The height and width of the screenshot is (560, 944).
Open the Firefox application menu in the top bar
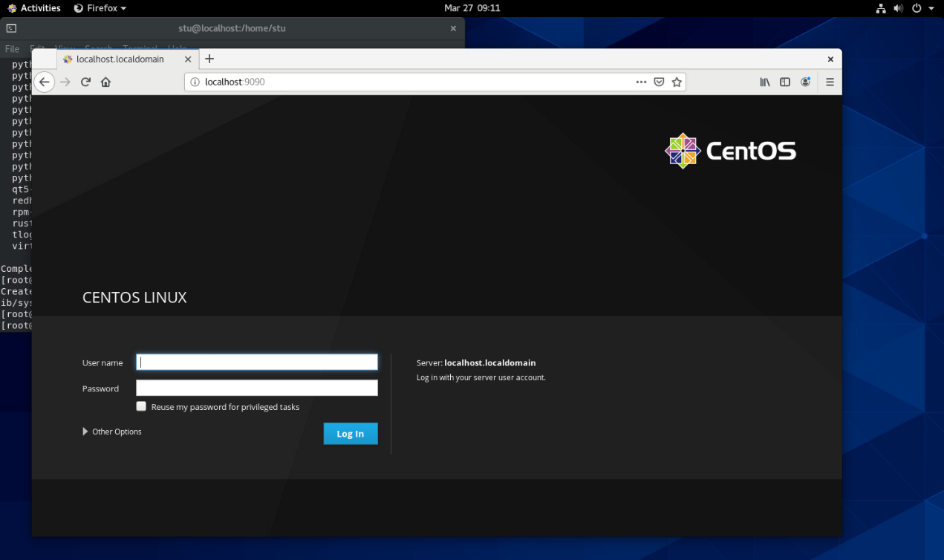100,8
